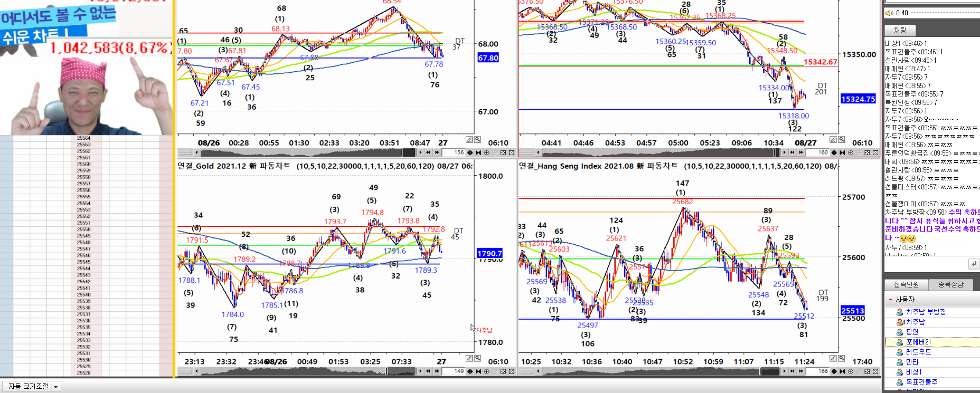The image size is (980, 393).
Task: Click the pencil icon on the top-right chart
Action: [x=833, y=139]
